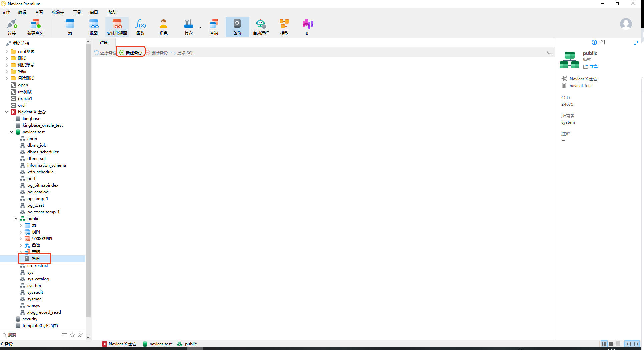The width and height of the screenshot is (644, 350).
Task: Expand the 实体化视图 node under public
Action: click(21, 239)
